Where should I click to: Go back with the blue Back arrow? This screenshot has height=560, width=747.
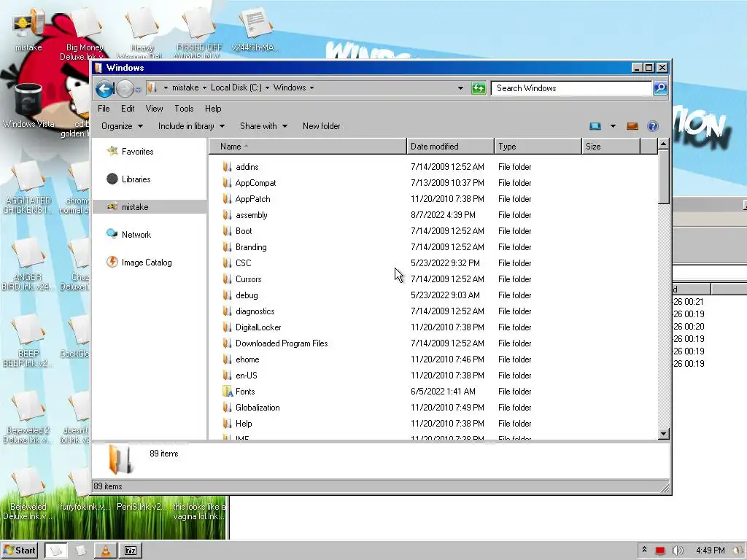(104, 88)
